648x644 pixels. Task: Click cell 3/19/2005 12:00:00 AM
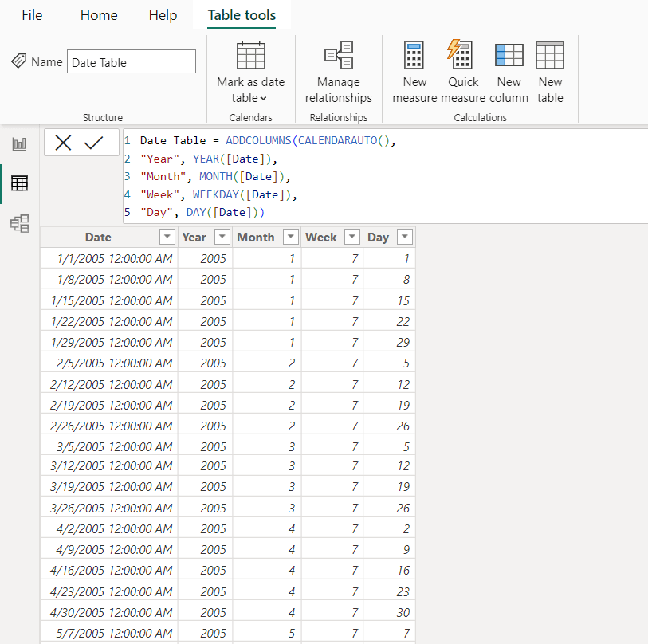109,486
